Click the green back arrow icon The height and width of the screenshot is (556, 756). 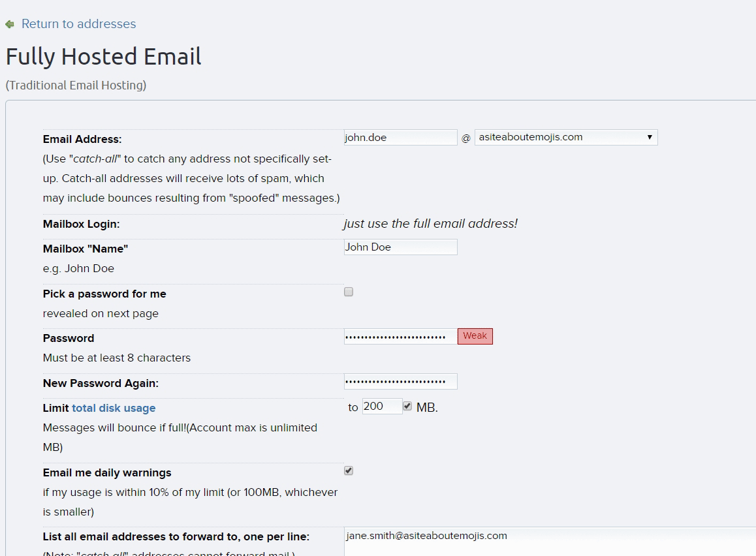point(9,24)
